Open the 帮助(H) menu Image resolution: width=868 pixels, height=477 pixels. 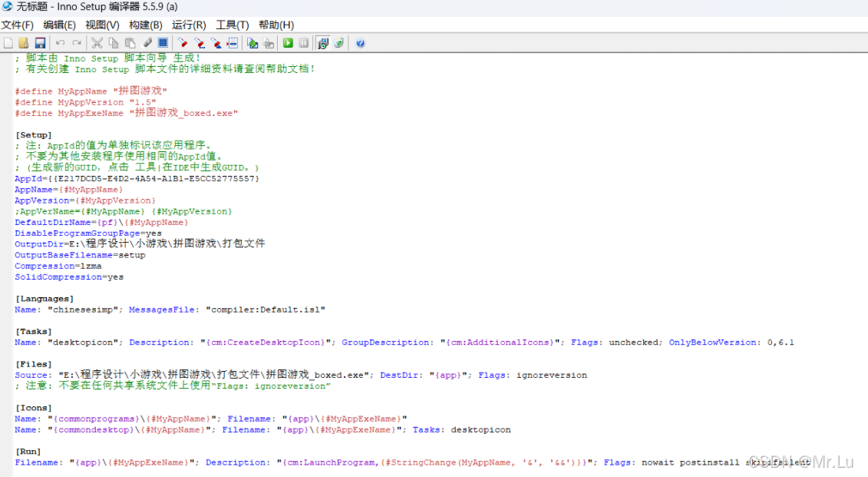click(x=276, y=25)
